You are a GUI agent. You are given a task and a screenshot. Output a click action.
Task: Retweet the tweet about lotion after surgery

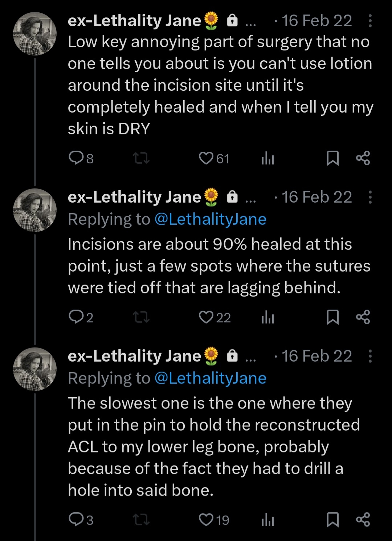click(141, 158)
